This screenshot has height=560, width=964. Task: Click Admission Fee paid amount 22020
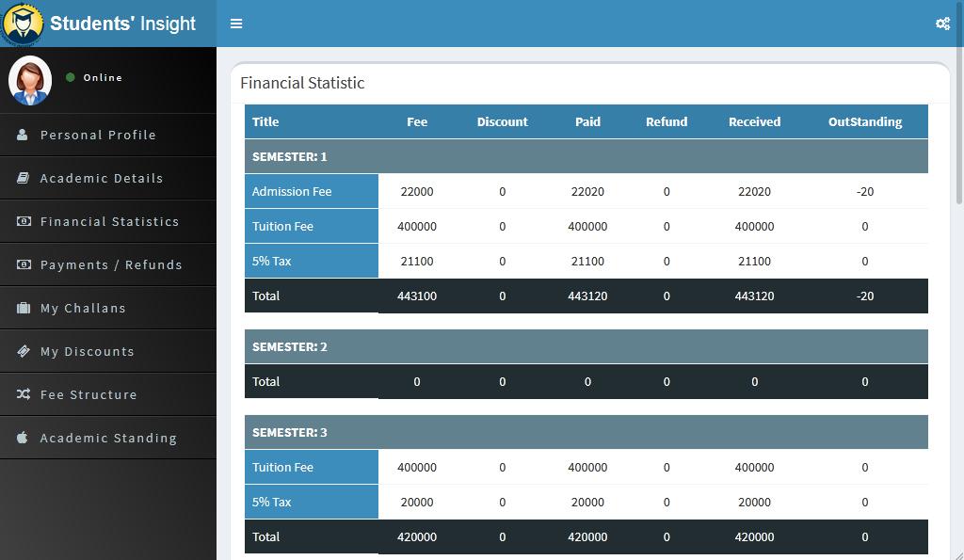point(587,192)
